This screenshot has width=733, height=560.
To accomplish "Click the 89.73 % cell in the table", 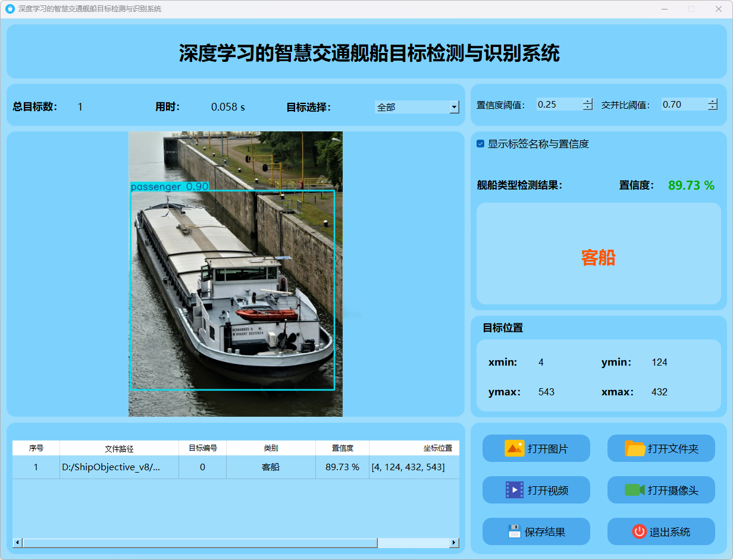I will pyautogui.click(x=343, y=467).
